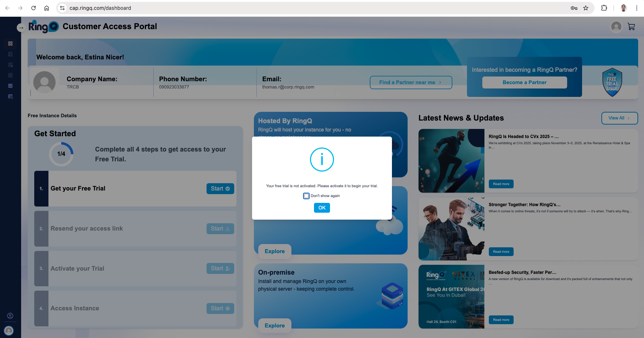This screenshot has width=644, height=338.
Task: Read more on the CVx 2025 article
Action: tap(501, 184)
